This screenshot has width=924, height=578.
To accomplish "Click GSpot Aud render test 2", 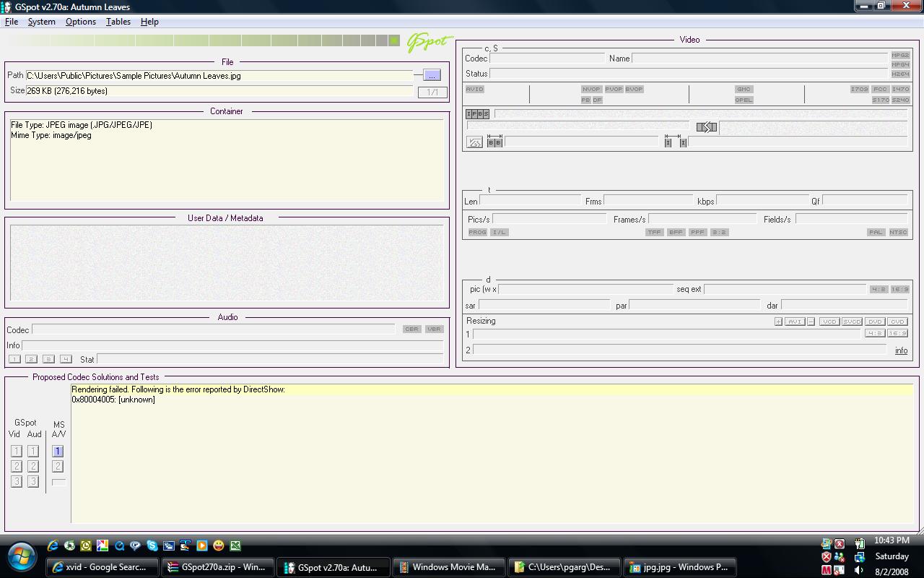I will [33, 466].
